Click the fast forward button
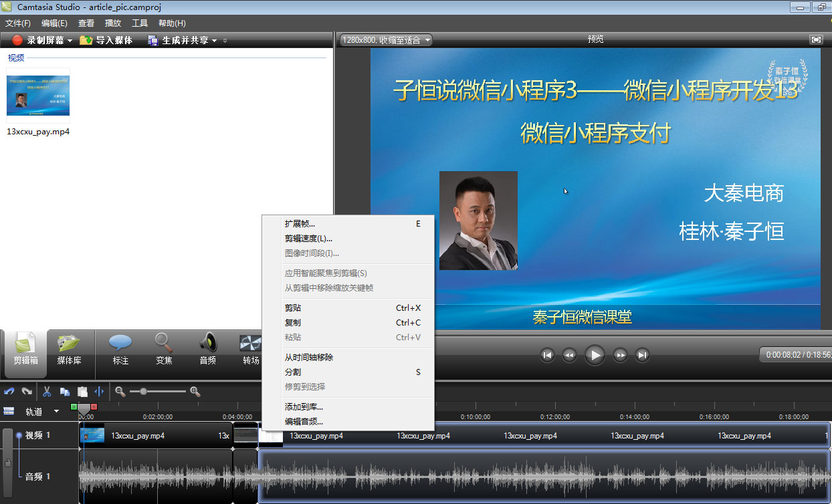Image resolution: width=832 pixels, height=504 pixels. coord(620,355)
